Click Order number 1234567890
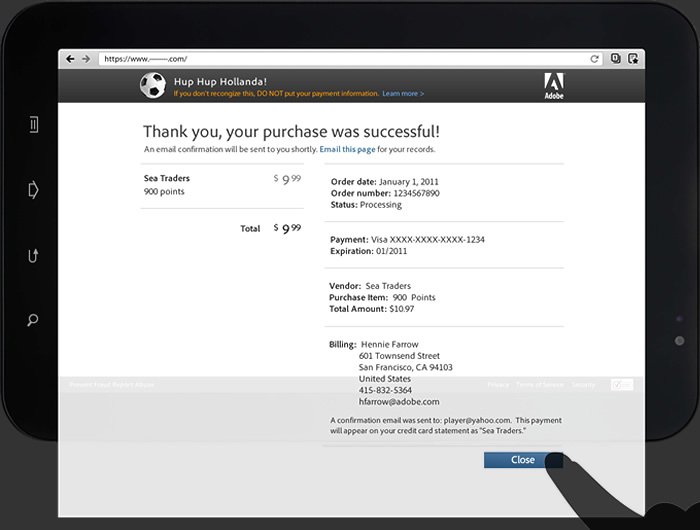700x530 pixels. (x=385, y=193)
